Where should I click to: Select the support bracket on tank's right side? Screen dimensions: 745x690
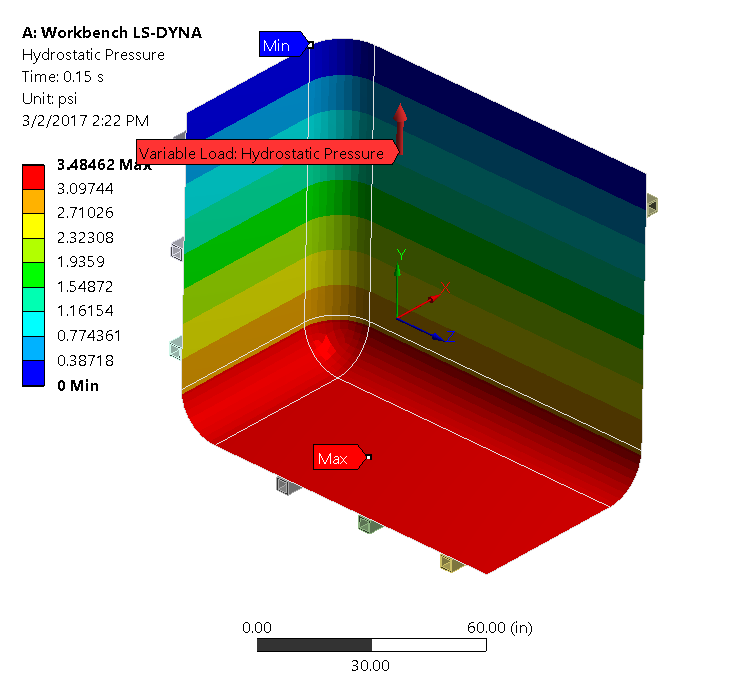(x=652, y=205)
